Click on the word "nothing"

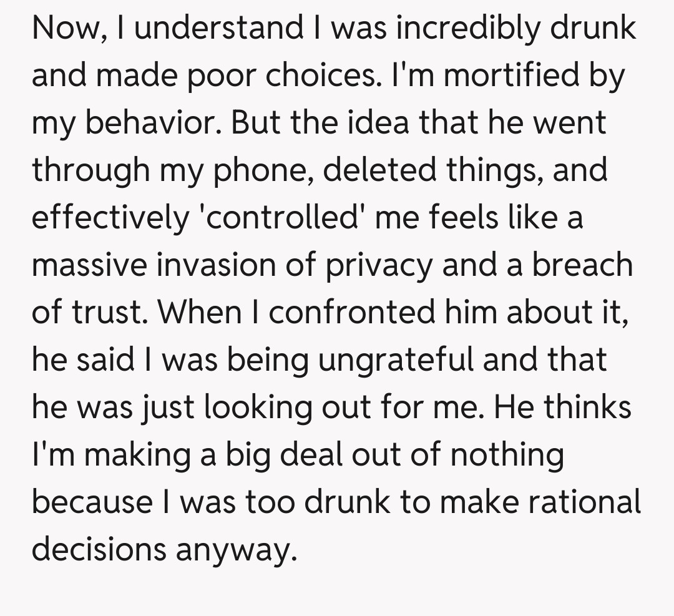click(507, 454)
